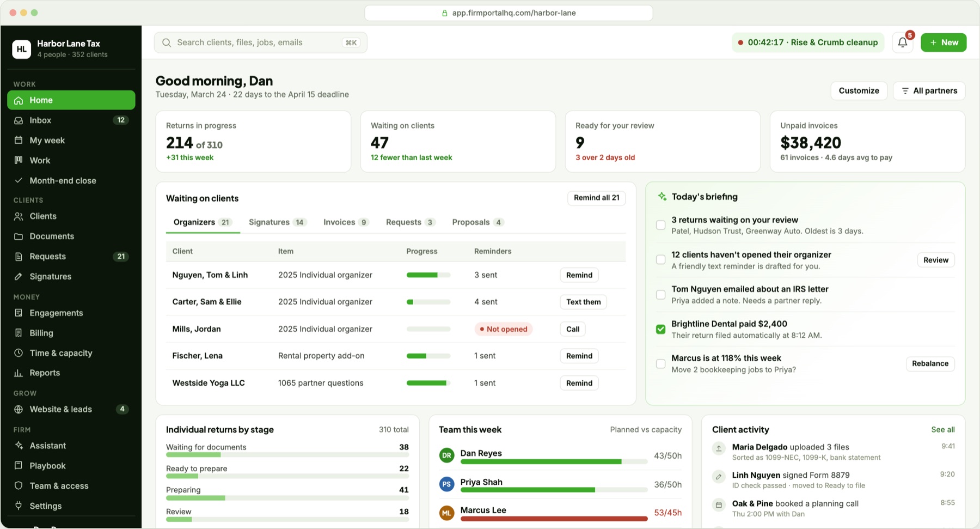Viewport: 980px width, 529px height.
Task: Click the Settings icon in sidebar
Action: pyautogui.click(x=19, y=506)
